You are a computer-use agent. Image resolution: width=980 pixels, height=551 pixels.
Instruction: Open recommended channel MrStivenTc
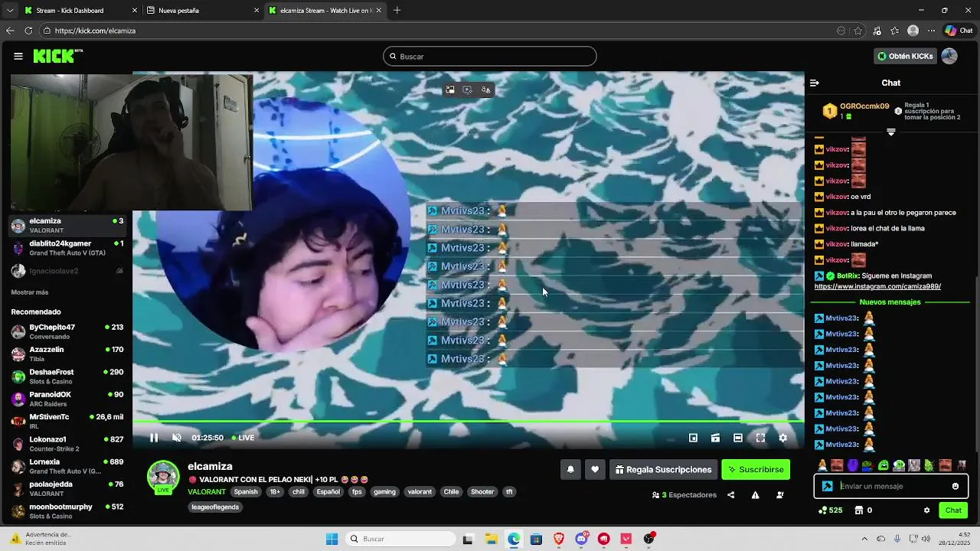[67, 422]
